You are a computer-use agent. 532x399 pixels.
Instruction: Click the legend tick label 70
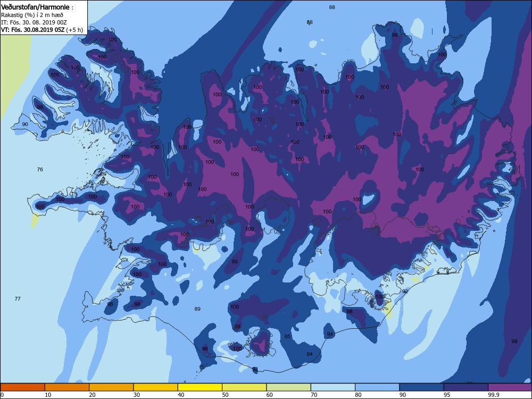(314, 395)
